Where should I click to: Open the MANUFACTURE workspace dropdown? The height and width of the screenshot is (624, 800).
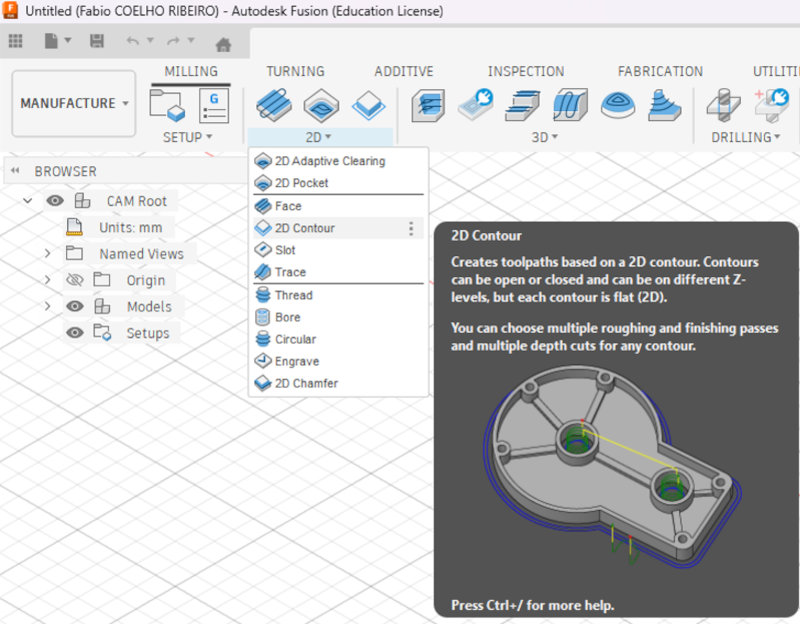point(74,104)
